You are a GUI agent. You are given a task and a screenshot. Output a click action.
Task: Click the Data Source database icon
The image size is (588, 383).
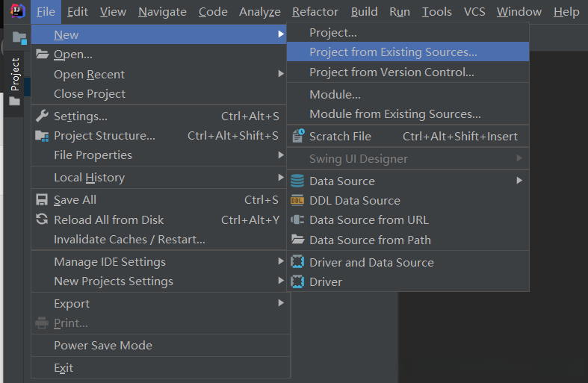pos(297,181)
